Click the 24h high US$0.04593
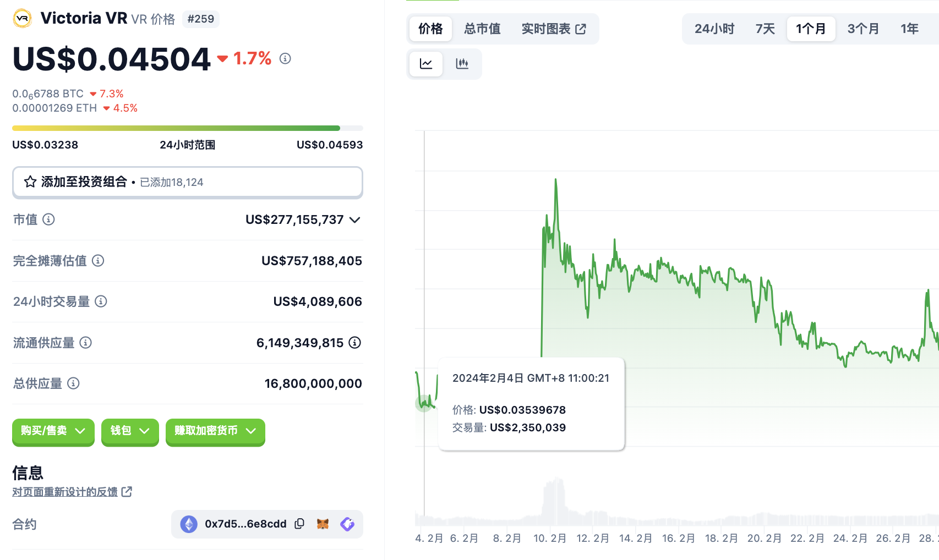Screen dimensions: 939x560 [330, 145]
